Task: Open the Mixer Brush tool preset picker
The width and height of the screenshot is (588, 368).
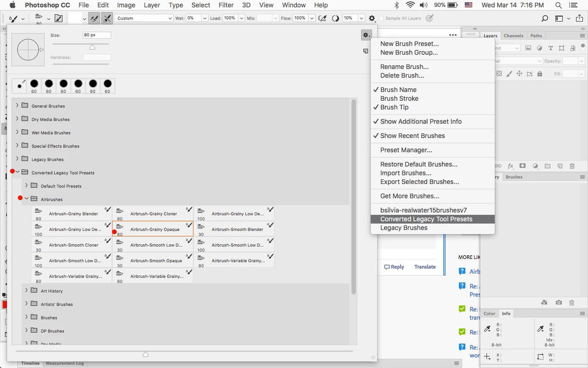Action: (x=16, y=18)
